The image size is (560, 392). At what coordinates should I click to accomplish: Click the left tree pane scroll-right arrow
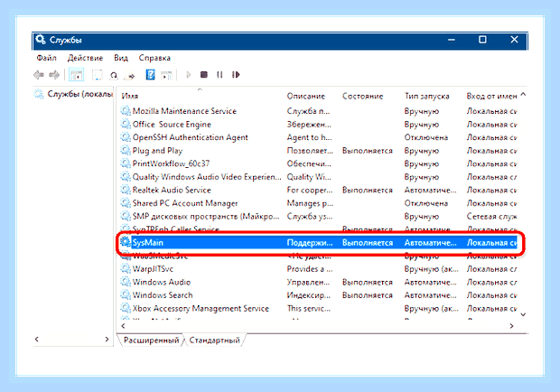(107, 340)
